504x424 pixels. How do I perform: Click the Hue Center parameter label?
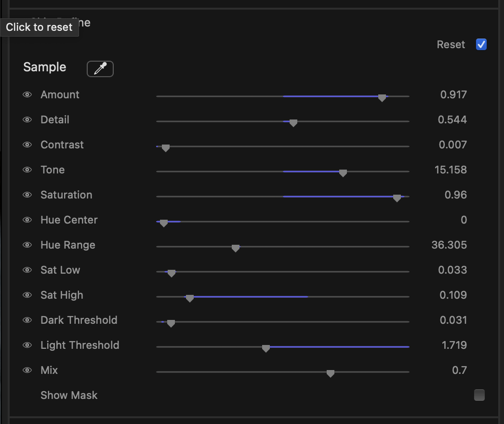69,220
